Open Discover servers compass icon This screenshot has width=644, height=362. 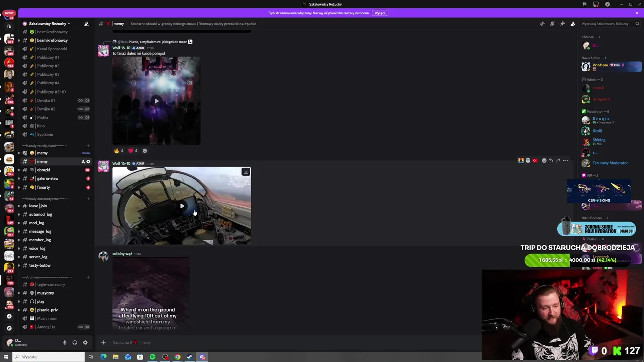click(9, 328)
